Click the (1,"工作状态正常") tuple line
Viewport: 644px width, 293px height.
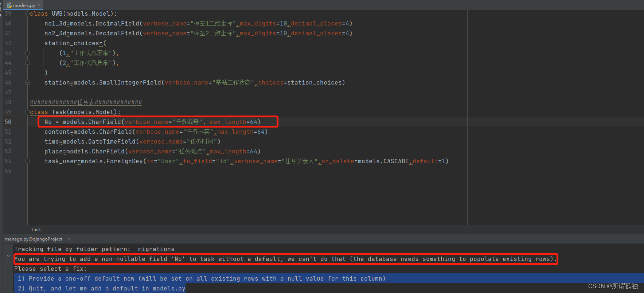[x=89, y=53]
